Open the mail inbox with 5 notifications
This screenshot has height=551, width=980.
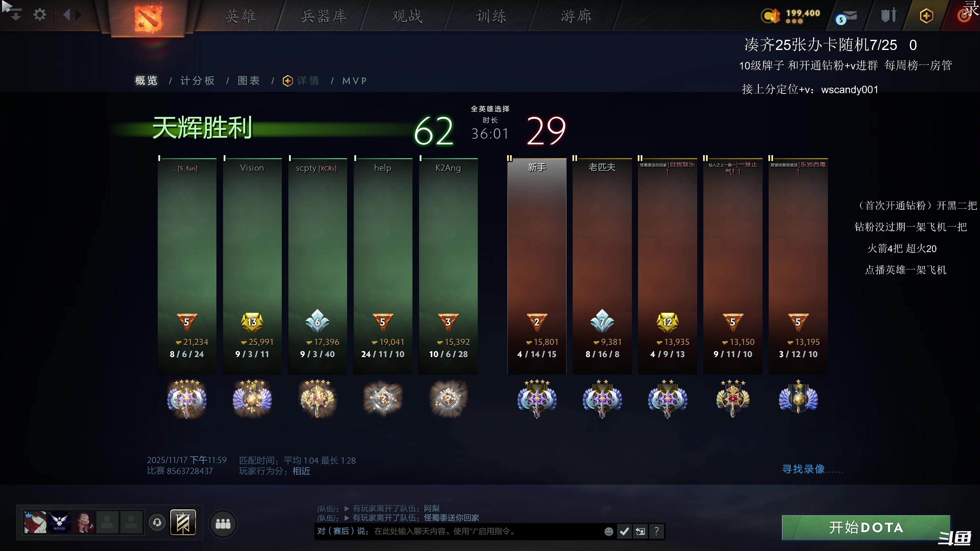(848, 16)
